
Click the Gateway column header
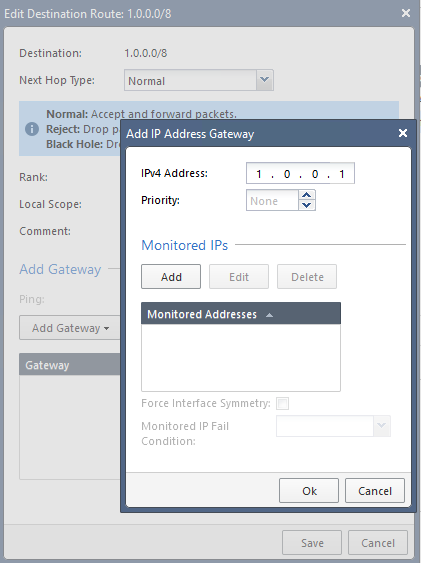coord(69,365)
